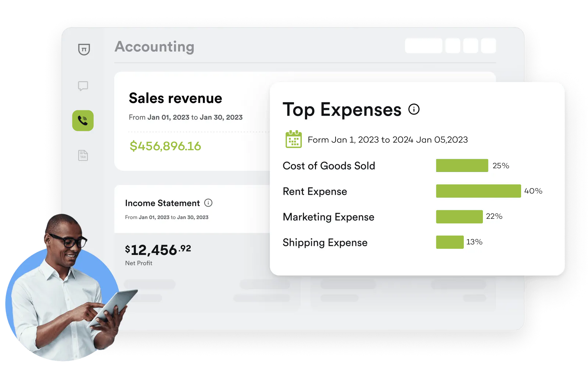The image size is (588, 366).
Task: Click the Marketing Expense green bar
Action: 459,216
